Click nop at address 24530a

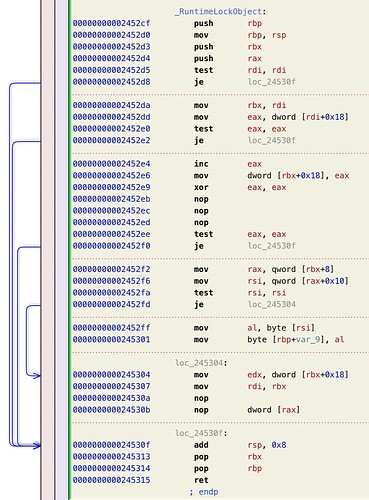pyautogui.click(x=201, y=398)
